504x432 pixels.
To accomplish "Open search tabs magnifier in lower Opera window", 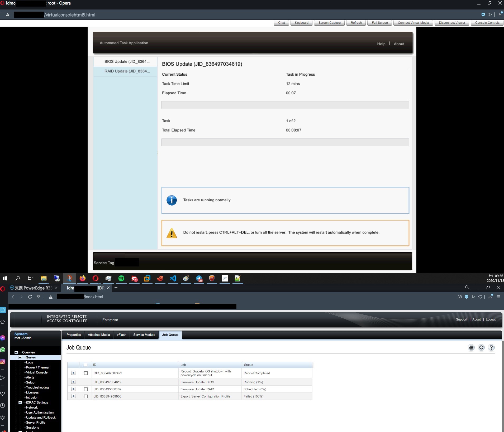I will [x=467, y=288].
